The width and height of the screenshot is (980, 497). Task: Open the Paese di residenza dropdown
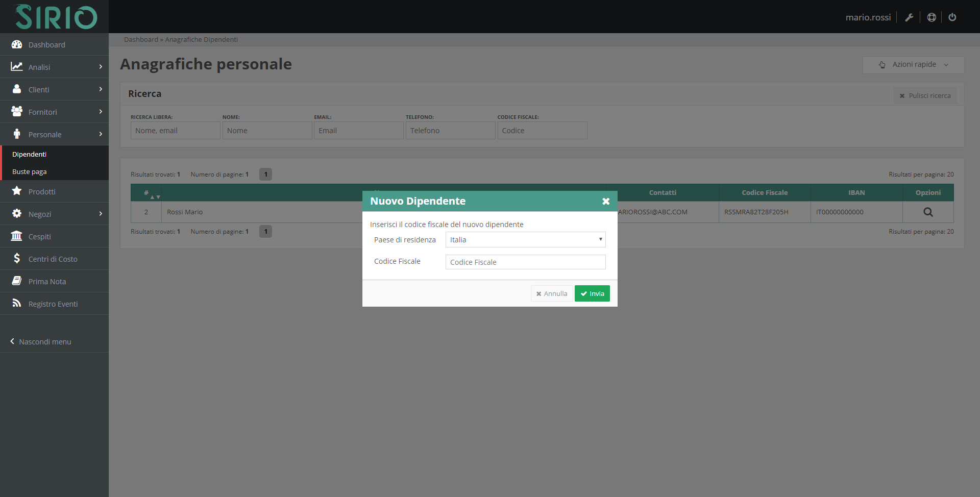click(x=526, y=240)
